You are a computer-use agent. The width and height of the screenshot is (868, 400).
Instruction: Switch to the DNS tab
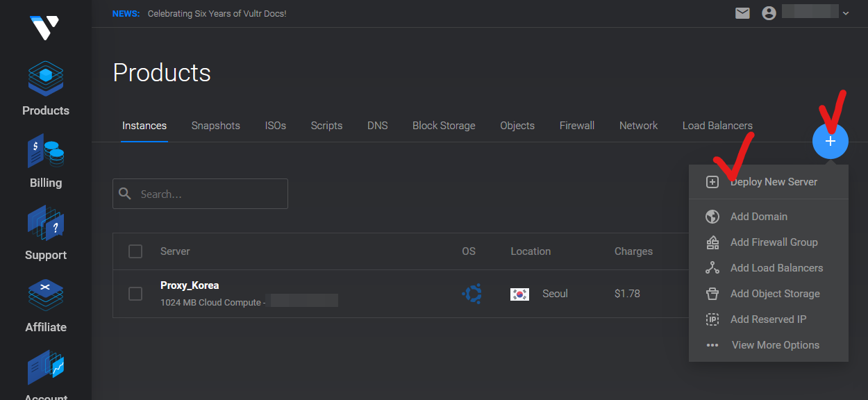(x=378, y=126)
